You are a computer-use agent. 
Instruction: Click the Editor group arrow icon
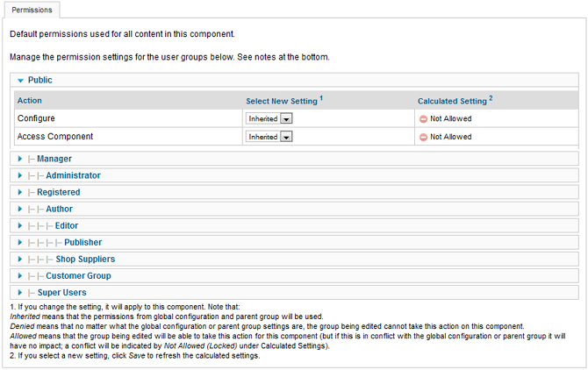coord(20,225)
